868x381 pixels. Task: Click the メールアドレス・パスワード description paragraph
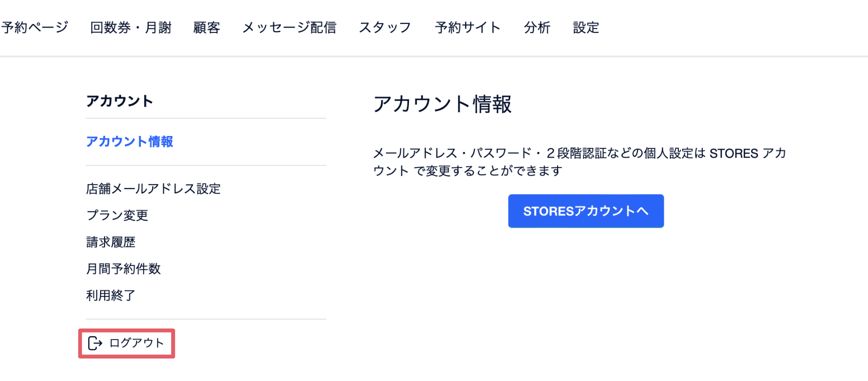pyautogui.click(x=579, y=161)
